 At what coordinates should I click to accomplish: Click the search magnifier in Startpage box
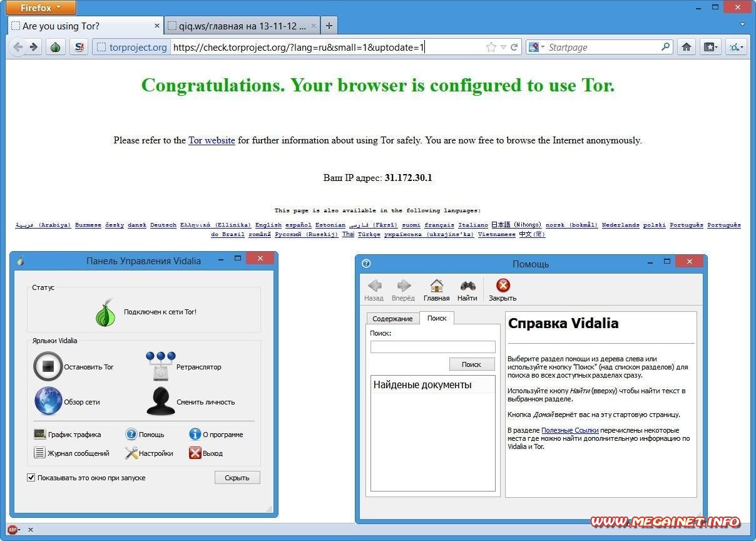[x=665, y=47]
